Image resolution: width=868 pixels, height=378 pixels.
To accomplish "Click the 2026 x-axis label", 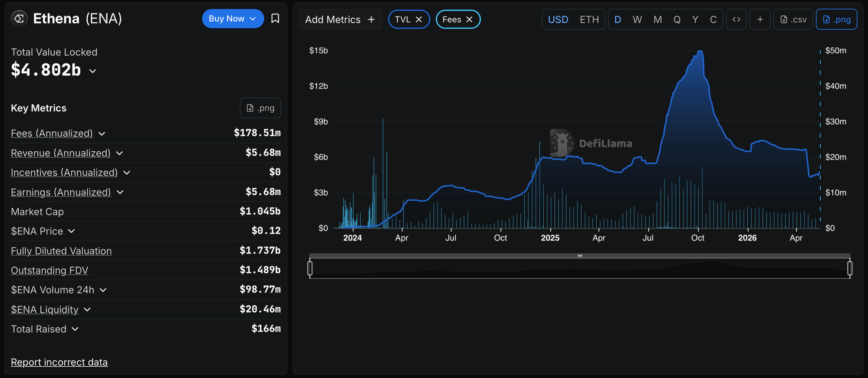I will [747, 238].
